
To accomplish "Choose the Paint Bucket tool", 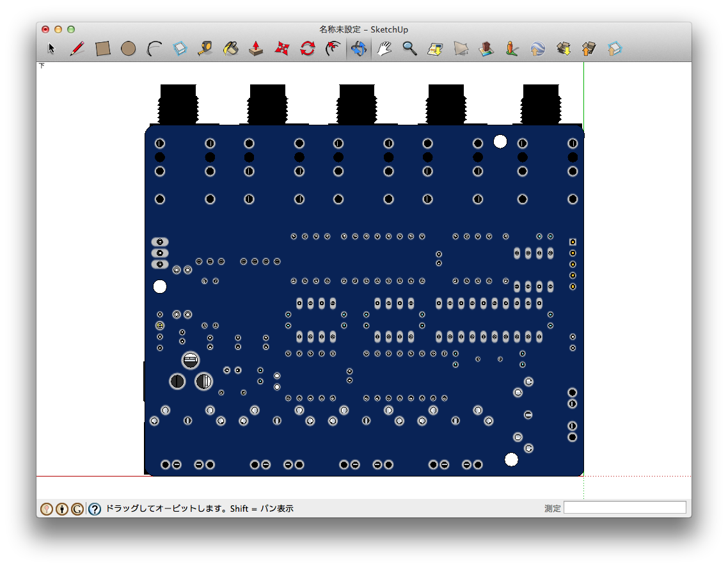I will (231, 49).
